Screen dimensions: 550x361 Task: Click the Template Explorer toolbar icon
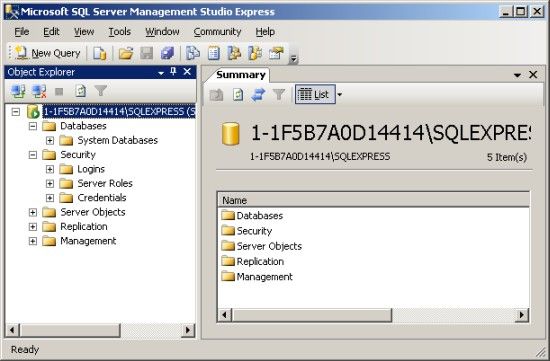click(255, 53)
